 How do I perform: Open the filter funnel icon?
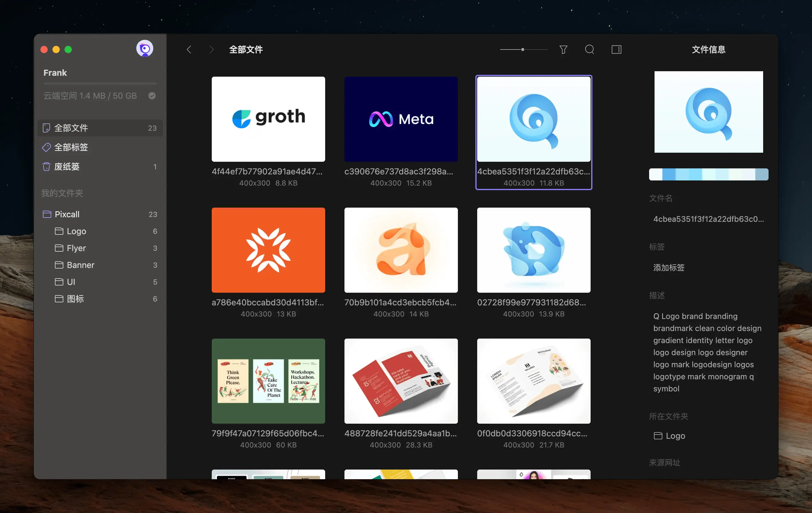[x=563, y=49]
